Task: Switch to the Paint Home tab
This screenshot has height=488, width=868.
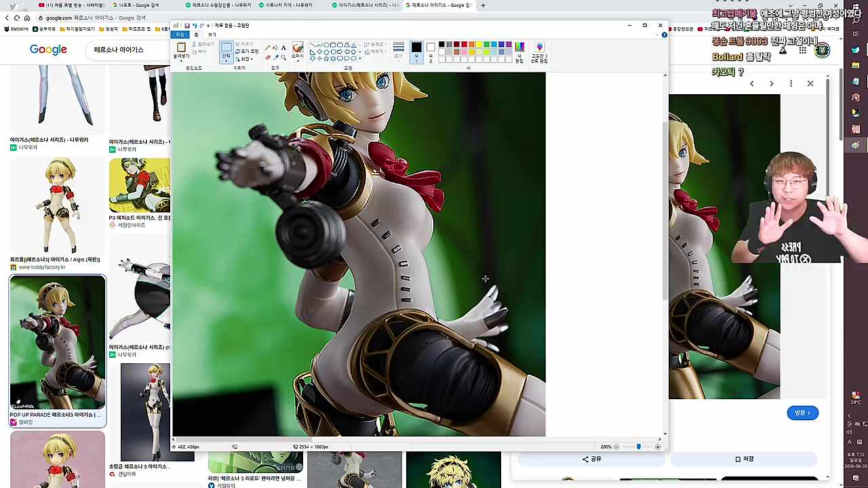Action: pyautogui.click(x=196, y=35)
